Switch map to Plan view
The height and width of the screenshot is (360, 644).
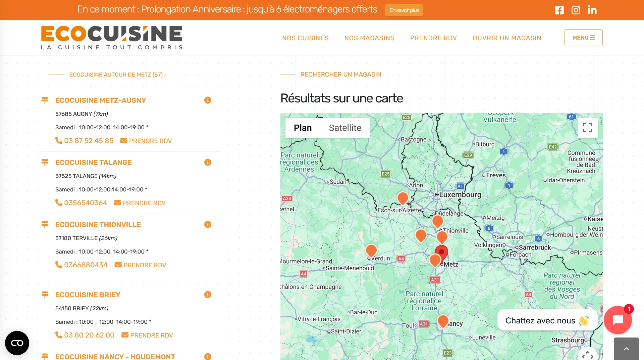click(x=303, y=128)
